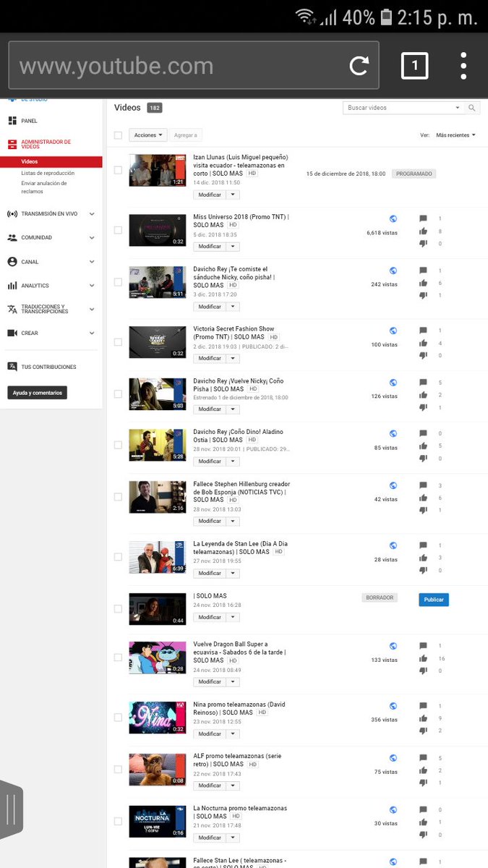The image size is (488, 868).
Task: Click the dislikes icon for La Nocturna promo
Action: [x=423, y=835]
